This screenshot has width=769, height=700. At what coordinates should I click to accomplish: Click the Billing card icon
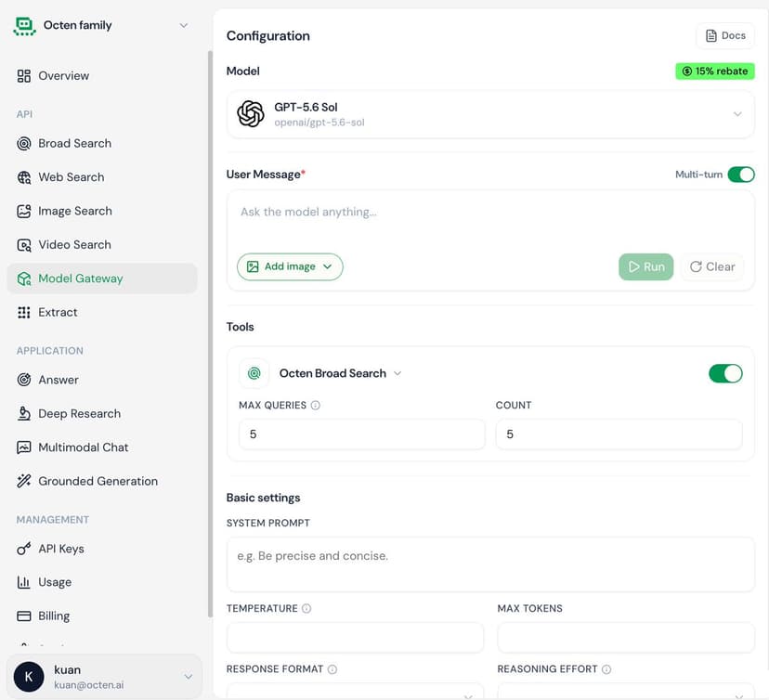[23, 616]
